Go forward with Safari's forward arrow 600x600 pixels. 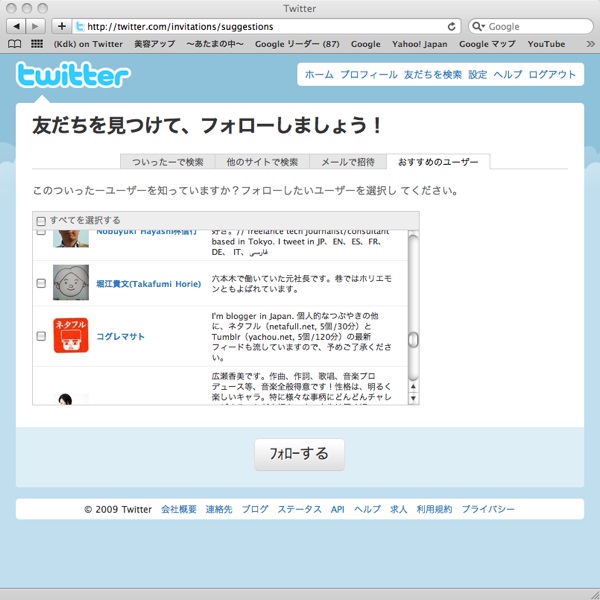[x=36, y=26]
